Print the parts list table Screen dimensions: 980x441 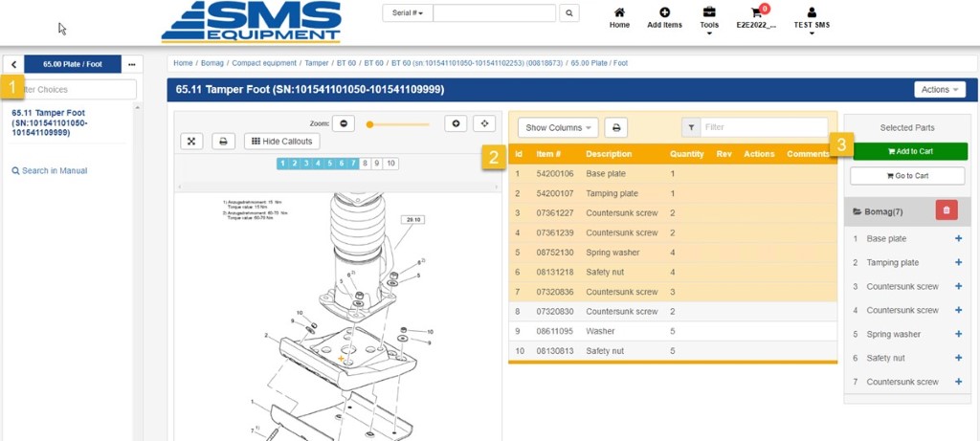pyautogui.click(x=616, y=127)
